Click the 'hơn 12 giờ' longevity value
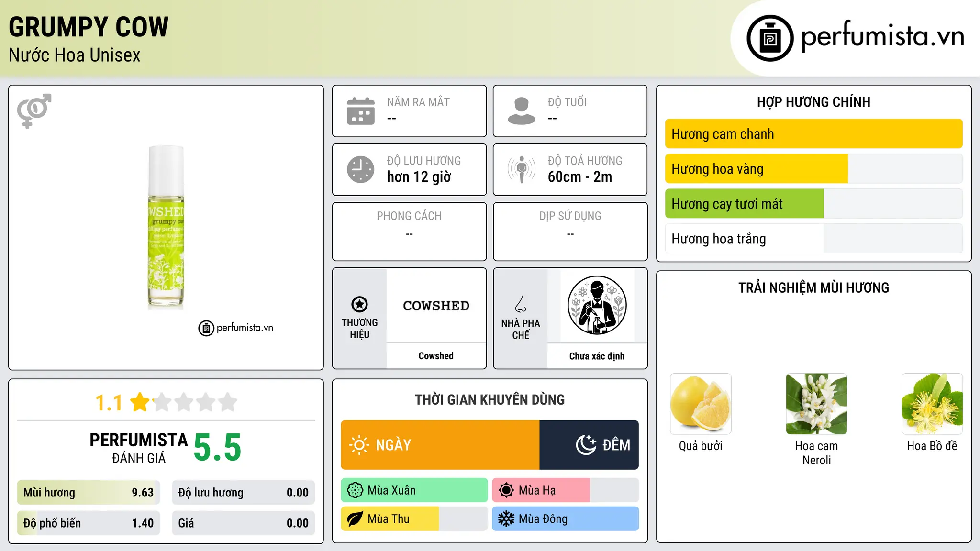Image resolution: width=980 pixels, height=551 pixels. point(419,177)
